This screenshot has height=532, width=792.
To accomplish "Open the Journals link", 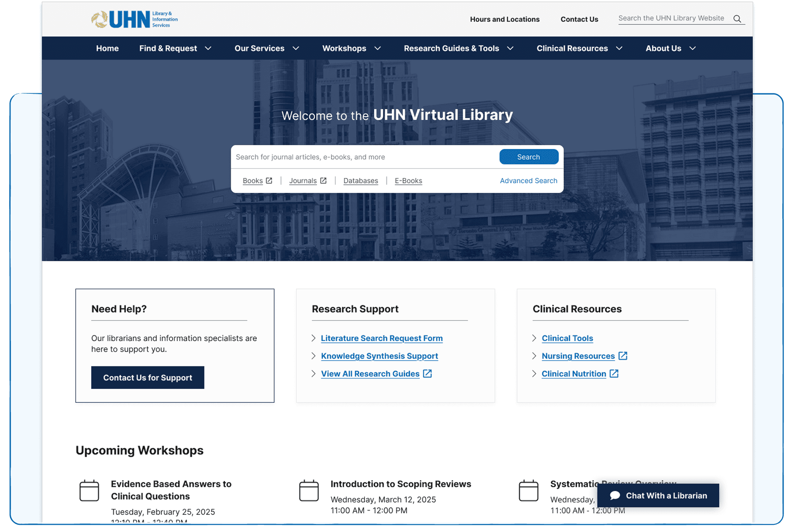I will tap(303, 181).
